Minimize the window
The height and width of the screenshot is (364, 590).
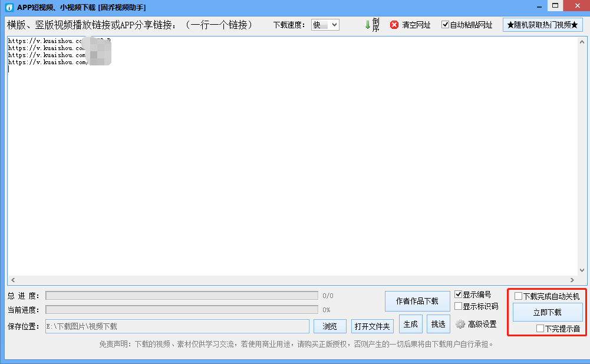click(539, 6)
